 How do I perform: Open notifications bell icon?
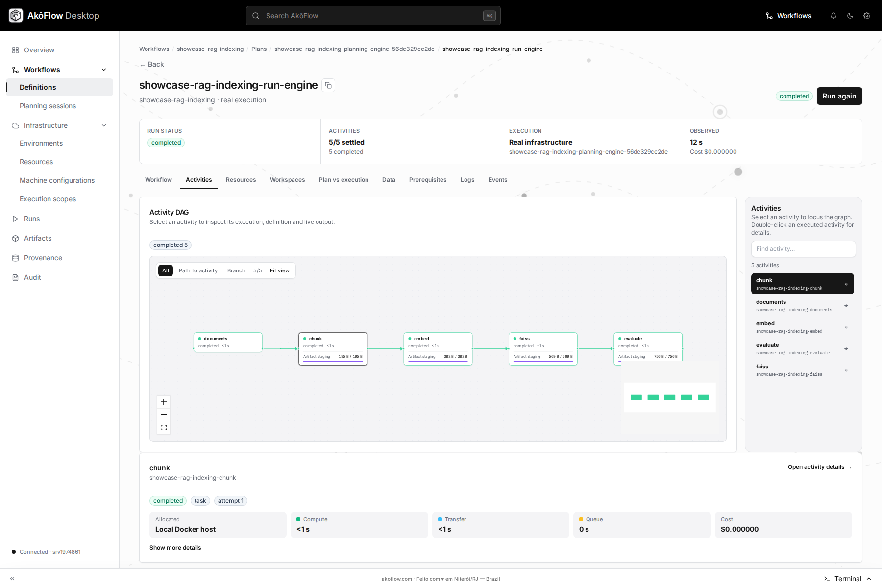point(833,16)
